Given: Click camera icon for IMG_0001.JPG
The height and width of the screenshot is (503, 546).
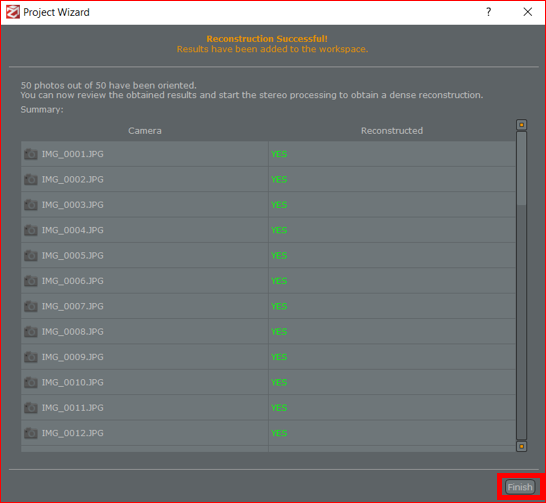Looking at the screenshot, I should click(31, 154).
